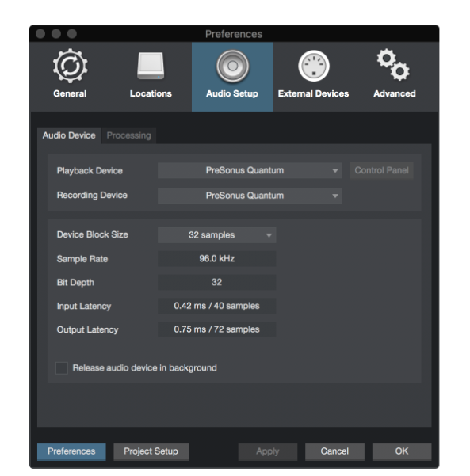Enable Release audio device in background
This screenshot has height=476, width=470.
[62, 368]
